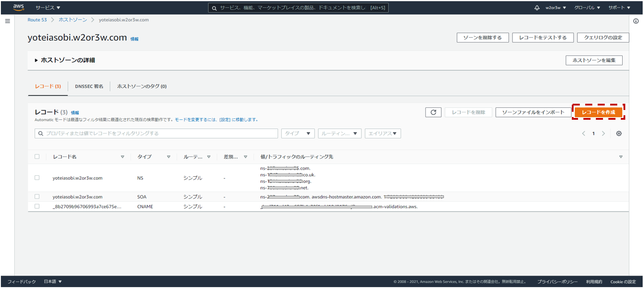Switch to the ホストゾーンのタグ (0) tab
This screenshot has width=644, height=288.
[142, 86]
